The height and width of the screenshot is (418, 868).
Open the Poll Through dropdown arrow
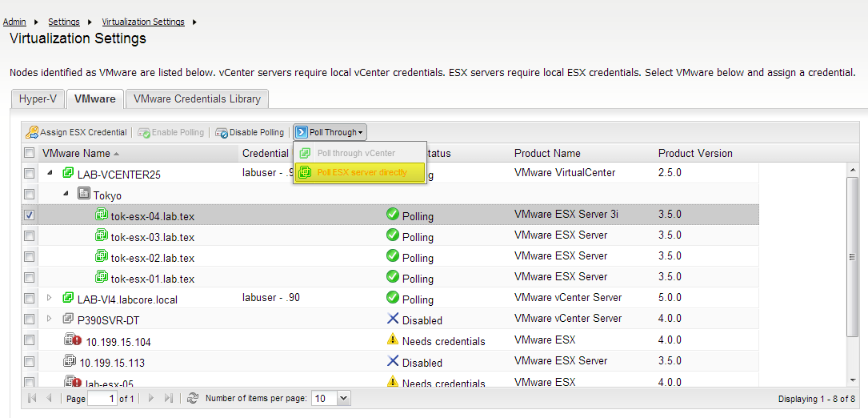click(x=360, y=132)
